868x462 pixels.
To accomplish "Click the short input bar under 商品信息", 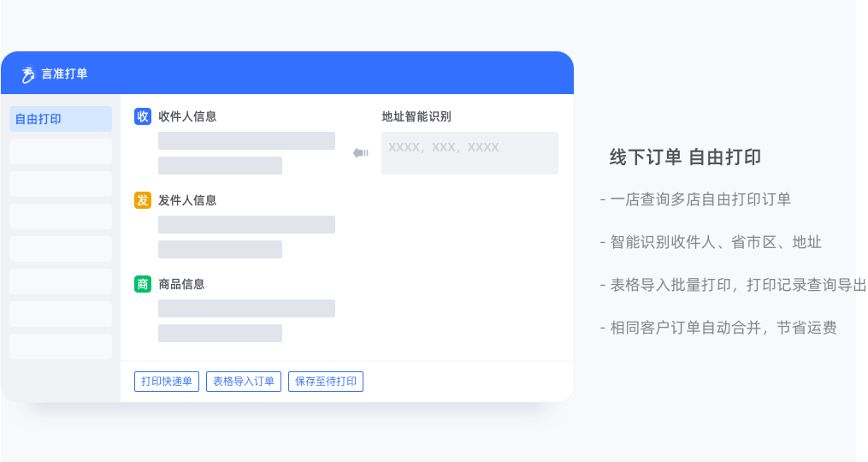I will tap(220, 333).
